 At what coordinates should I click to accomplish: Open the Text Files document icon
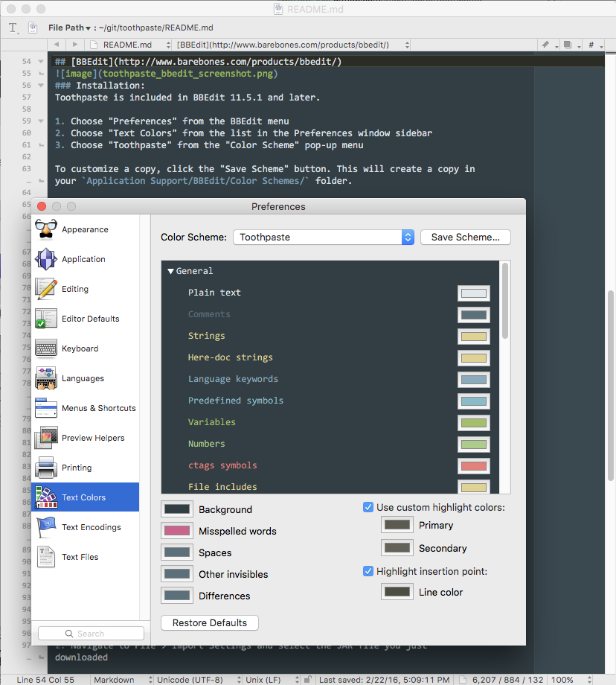click(x=46, y=557)
